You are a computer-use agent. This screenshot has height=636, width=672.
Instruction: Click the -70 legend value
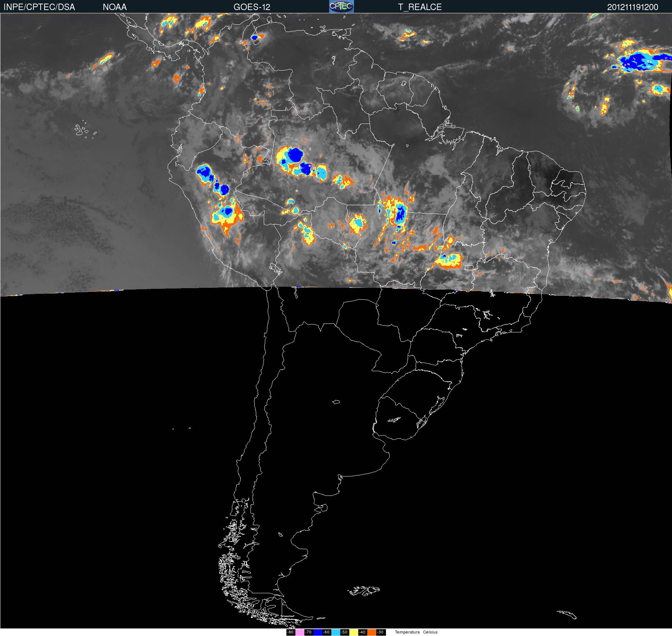point(308,632)
